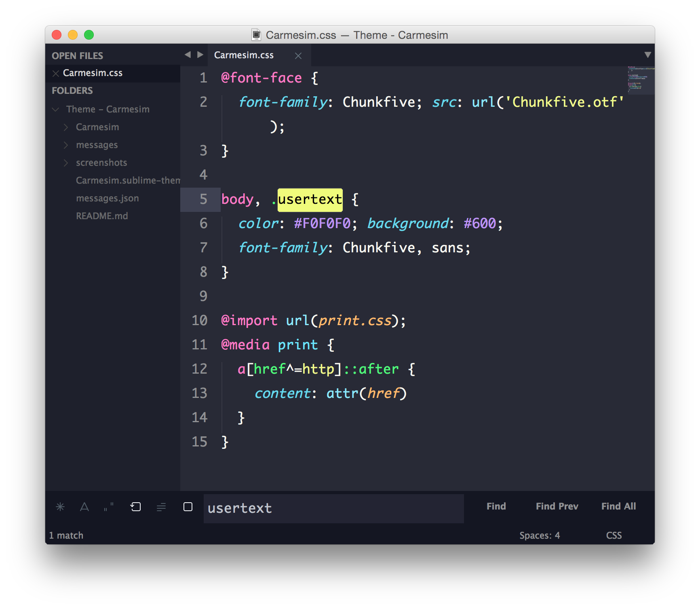Click print.css inside url()
The image size is (700, 609).
point(355,321)
